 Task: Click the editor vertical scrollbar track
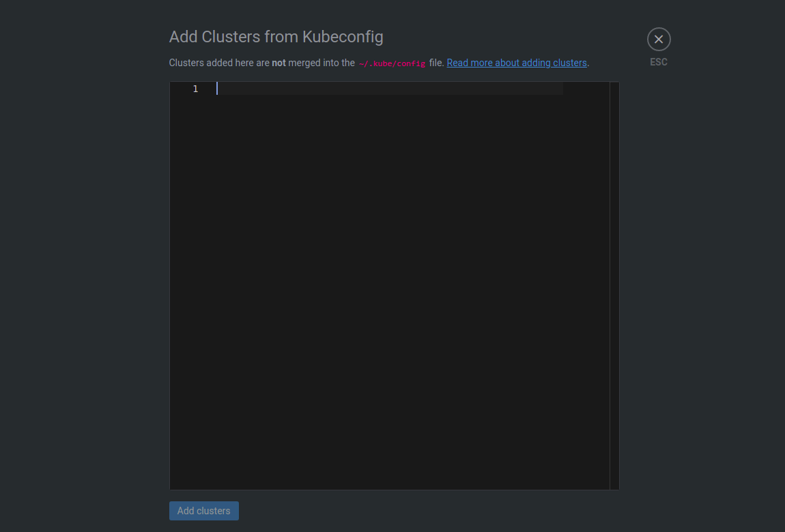[614, 286]
